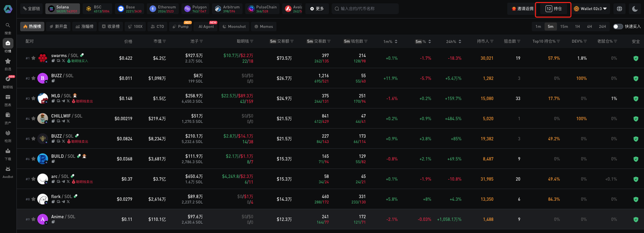The image size is (644, 233).
Task: Open the 12 持仓 holdings button
Action: click(x=553, y=9)
